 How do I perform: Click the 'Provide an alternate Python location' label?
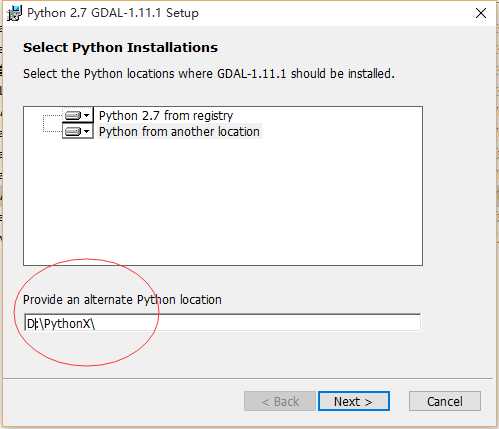[x=122, y=300]
